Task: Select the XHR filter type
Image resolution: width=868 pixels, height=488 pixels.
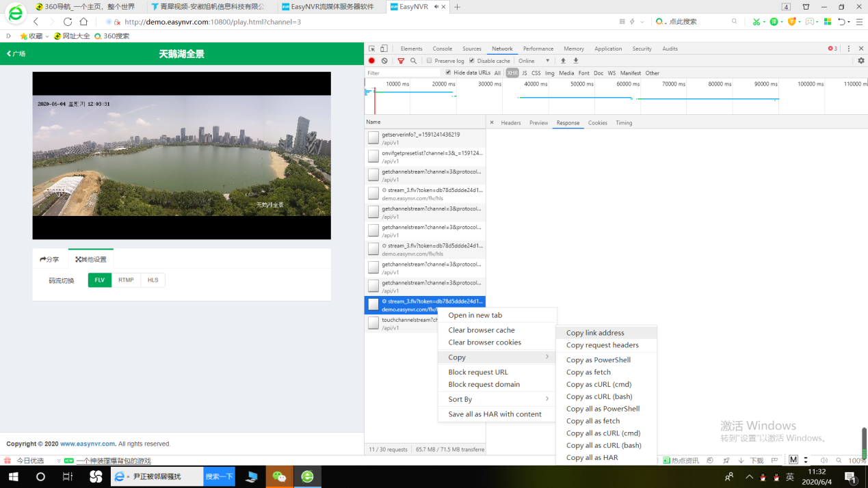Action: 512,73
